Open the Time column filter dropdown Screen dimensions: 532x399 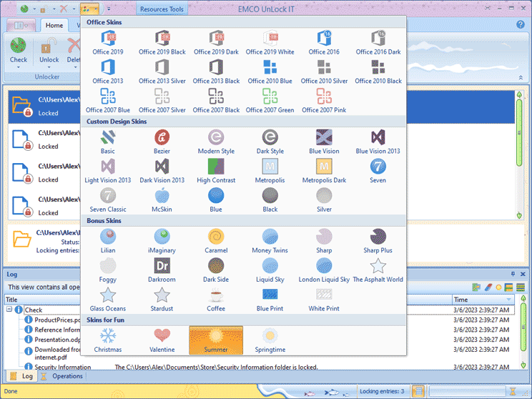point(509,300)
